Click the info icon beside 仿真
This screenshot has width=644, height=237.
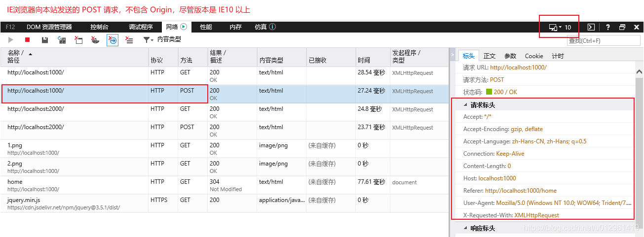[272, 27]
